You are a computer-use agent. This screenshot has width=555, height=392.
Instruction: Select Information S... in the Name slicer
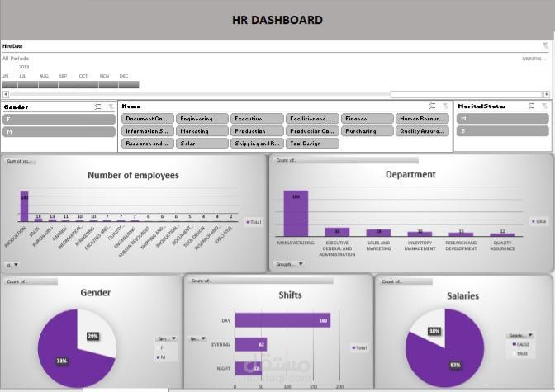tap(148, 131)
